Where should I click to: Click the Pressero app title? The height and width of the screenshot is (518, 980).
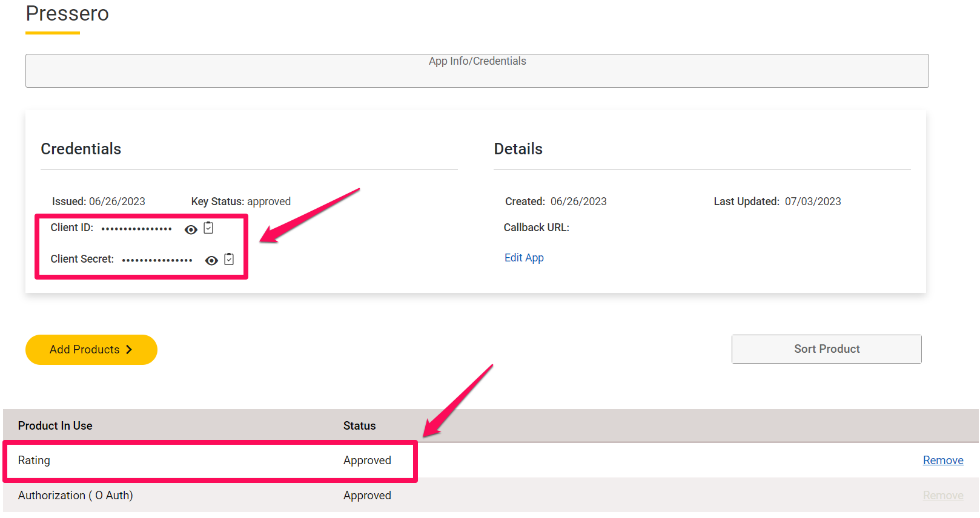67,13
